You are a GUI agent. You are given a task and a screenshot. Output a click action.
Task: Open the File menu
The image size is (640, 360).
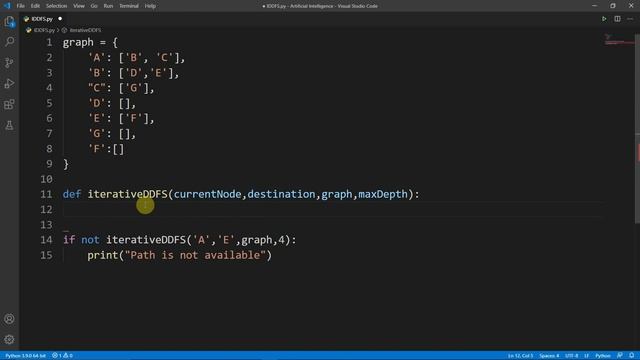(x=20, y=6)
